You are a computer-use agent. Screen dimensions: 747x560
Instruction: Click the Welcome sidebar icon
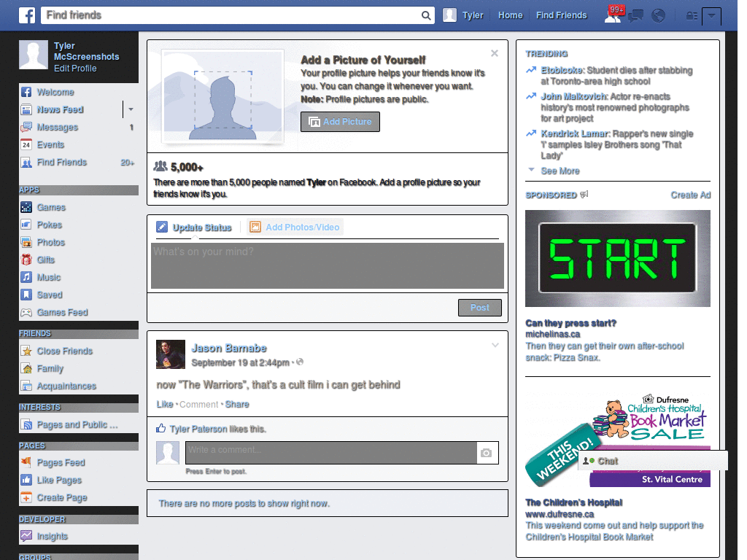[26, 92]
